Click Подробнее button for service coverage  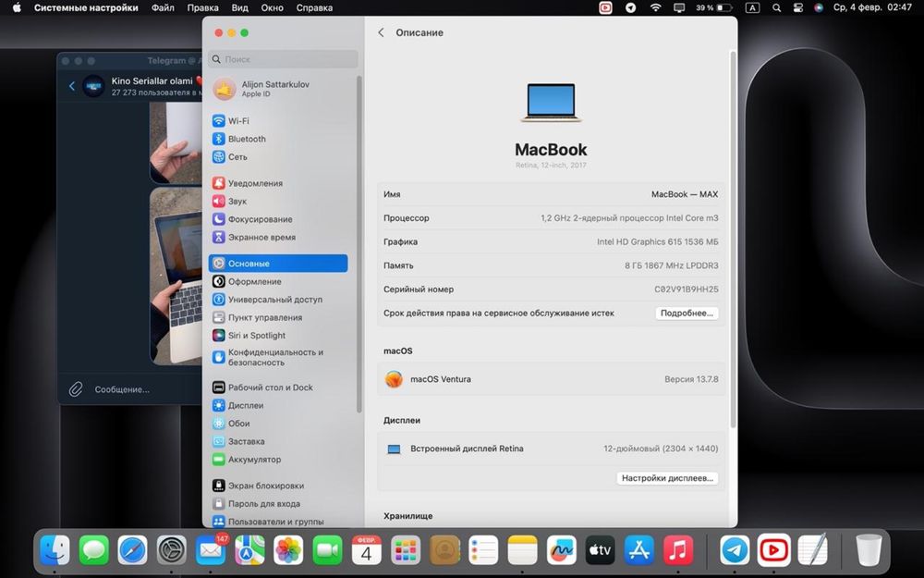687,314
